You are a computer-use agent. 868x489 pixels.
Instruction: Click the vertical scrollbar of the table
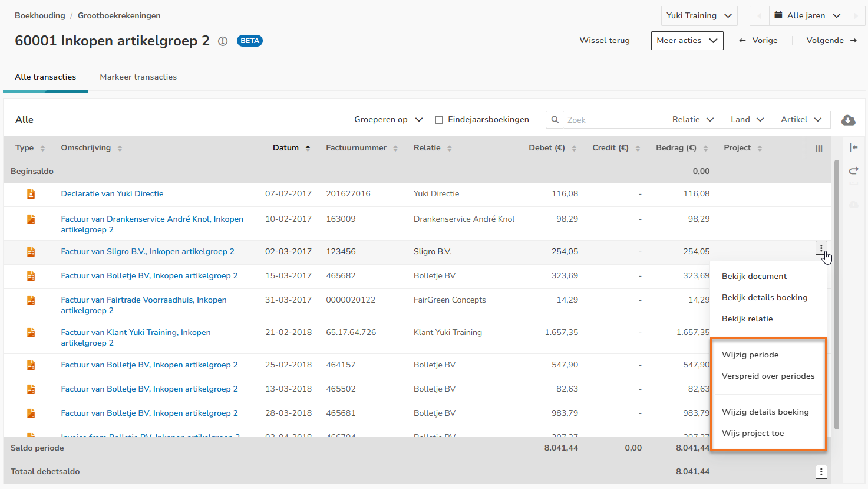tap(836, 295)
